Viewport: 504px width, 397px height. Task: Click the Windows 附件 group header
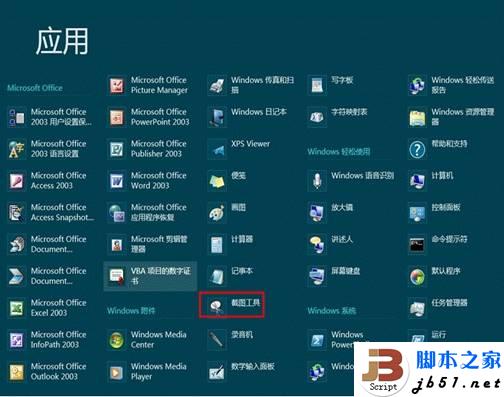pyautogui.click(x=131, y=311)
